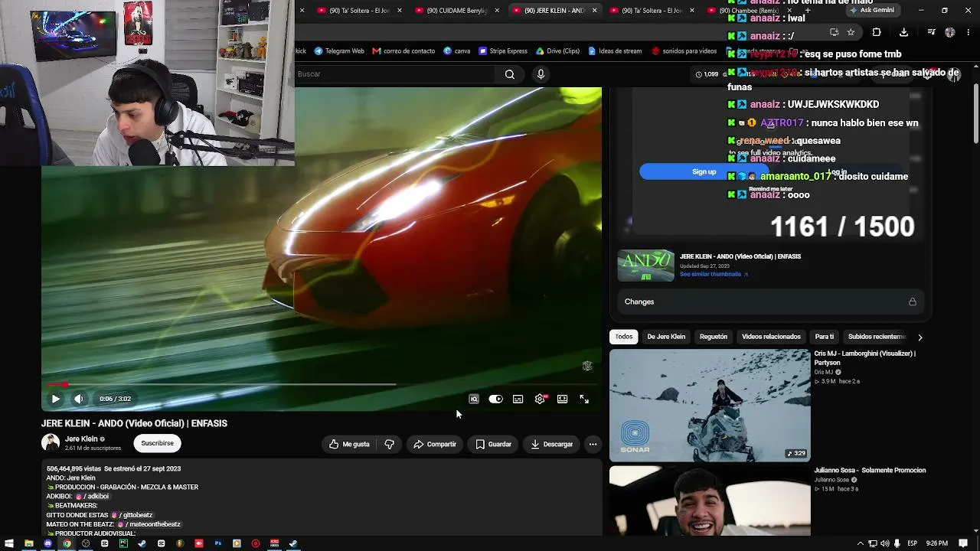Subscribe to Jere Klein with Suscribirse
This screenshot has width=980, height=551.
[x=157, y=443]
